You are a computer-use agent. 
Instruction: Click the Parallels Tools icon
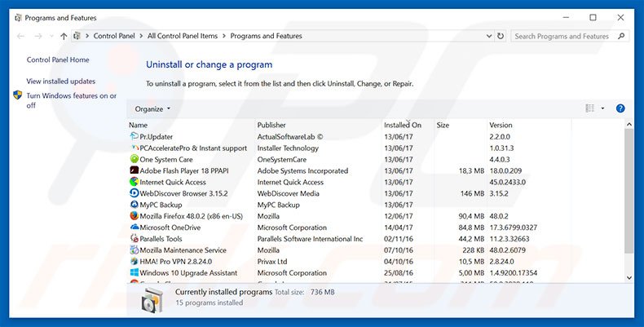click(134, 238)
